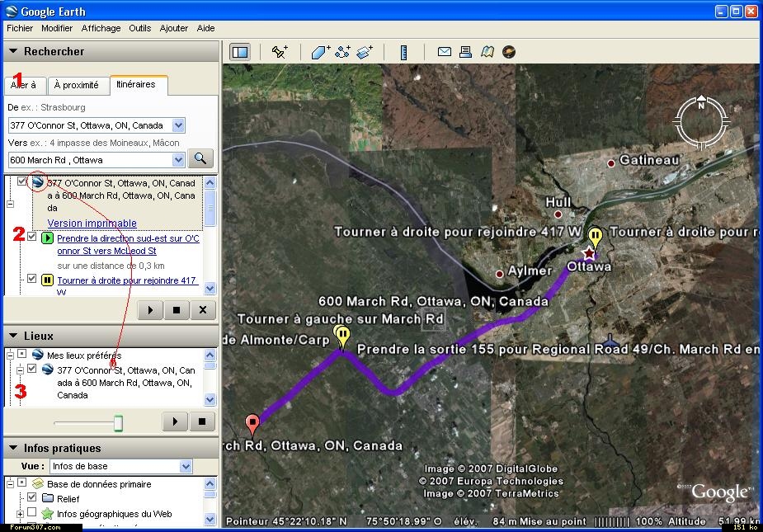Click the email envelope toolbar icon
This screenshot has height=532, width=763.
tap(445, 51)
